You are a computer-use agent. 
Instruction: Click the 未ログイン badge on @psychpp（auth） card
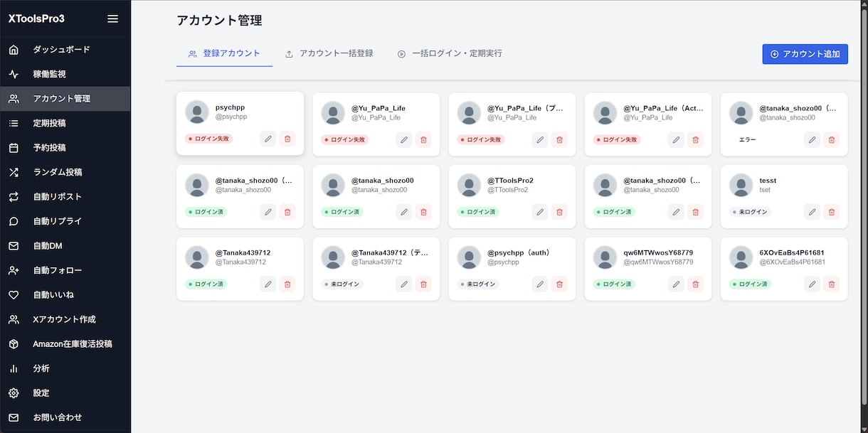(x=478, y=284)
